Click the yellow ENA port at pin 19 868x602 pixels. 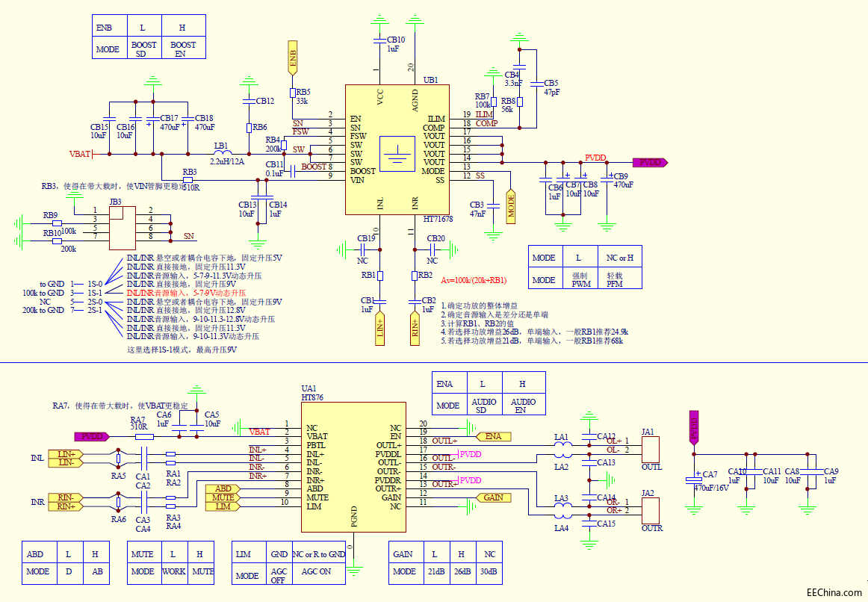(493, 436)
